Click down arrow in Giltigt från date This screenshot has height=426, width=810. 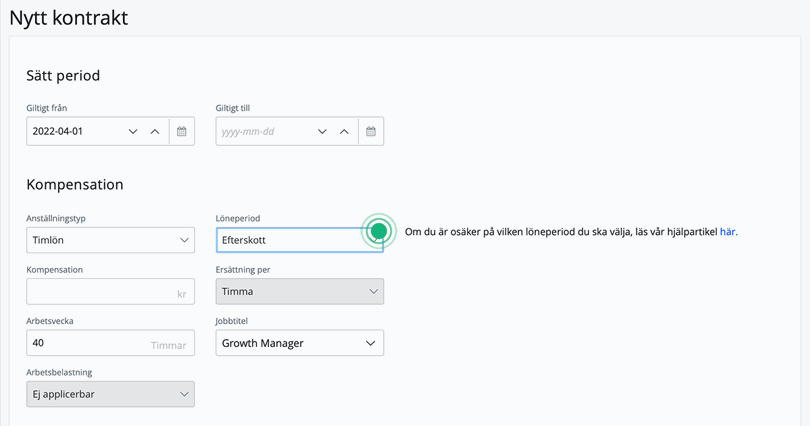133,131
